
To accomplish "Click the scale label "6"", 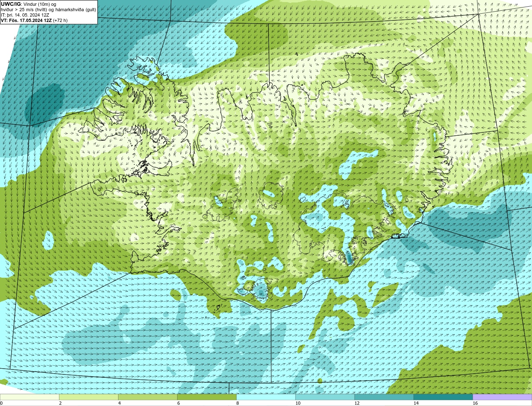I will pos(179,403).
